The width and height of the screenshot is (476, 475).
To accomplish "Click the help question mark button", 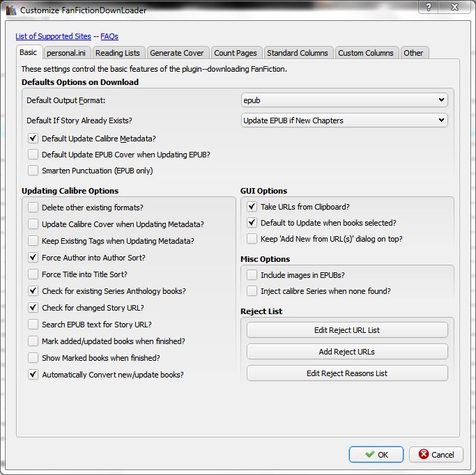I will (428, 7).
